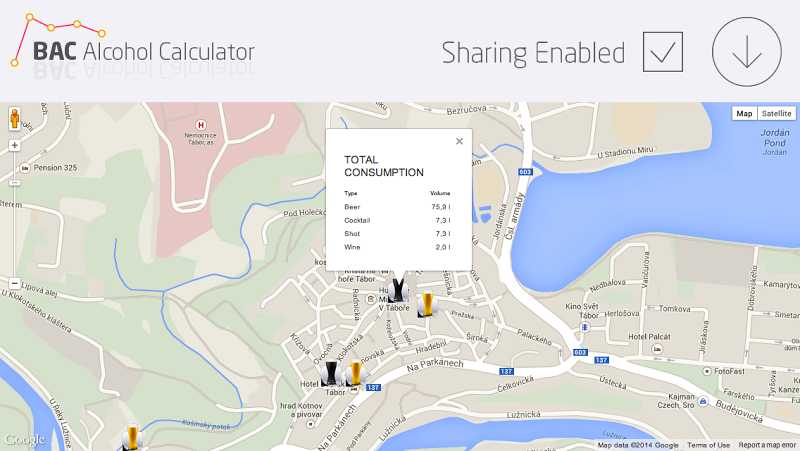Viewport: 800px width, 451px height.
Task: Click the Hotel Palcát label
Action: click(x=649, y=337)
